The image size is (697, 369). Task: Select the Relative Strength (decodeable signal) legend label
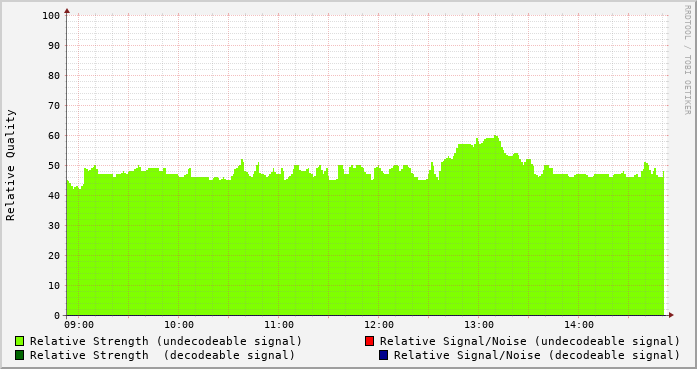(x=163, y=355)
